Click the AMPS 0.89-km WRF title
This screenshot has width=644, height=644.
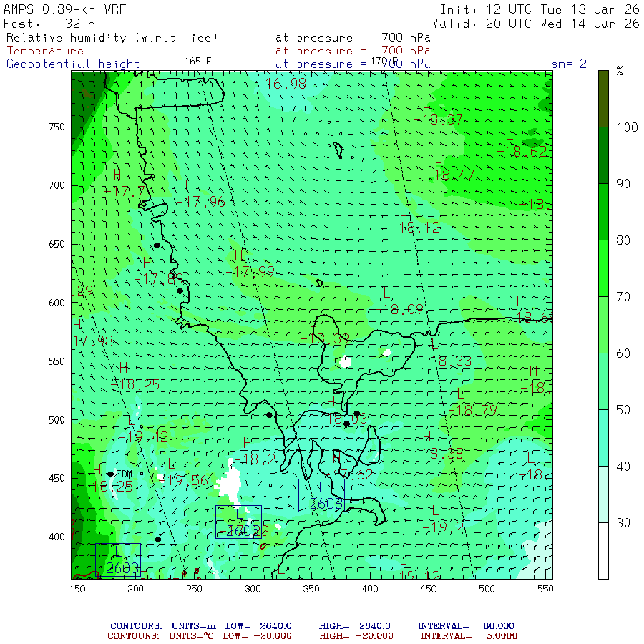(x=64, y=9)
